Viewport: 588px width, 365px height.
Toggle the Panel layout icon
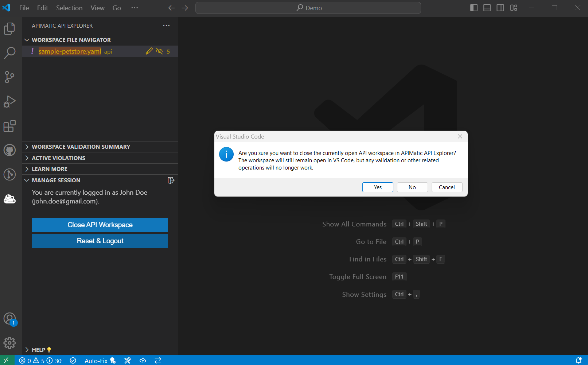(x=487, y=8)
